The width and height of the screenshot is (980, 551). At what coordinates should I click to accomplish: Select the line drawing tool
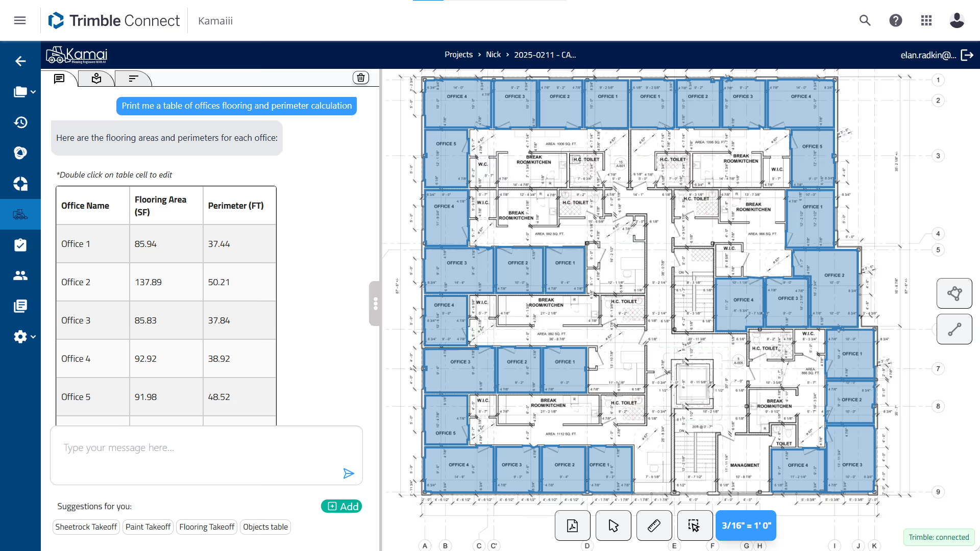pyautogui.click(x=954, y=329)
